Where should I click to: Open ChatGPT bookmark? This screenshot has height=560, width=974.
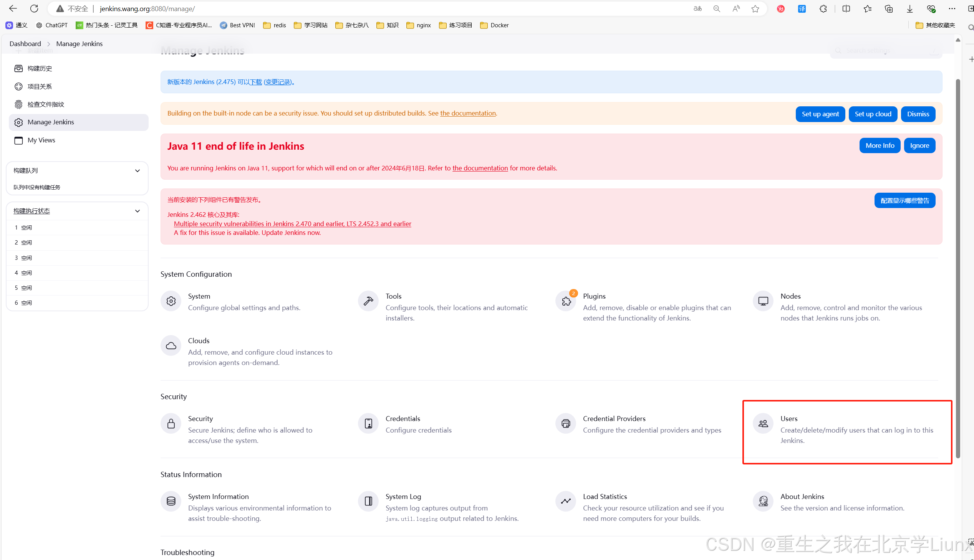(51, 25)
